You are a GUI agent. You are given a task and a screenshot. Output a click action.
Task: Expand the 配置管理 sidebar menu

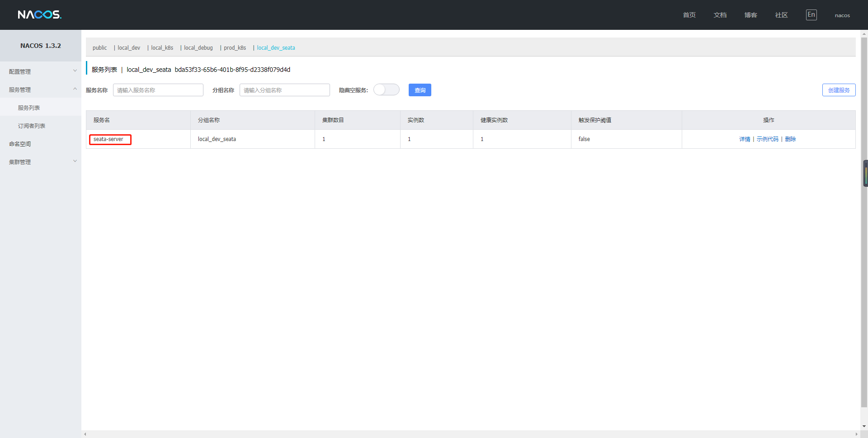[x=41, y=71]
